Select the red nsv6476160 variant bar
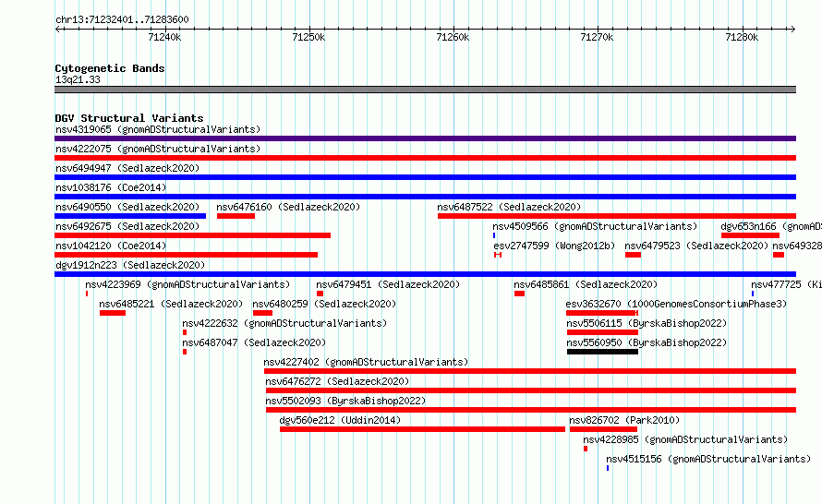The image size is (822, 504). pos(236,216)
